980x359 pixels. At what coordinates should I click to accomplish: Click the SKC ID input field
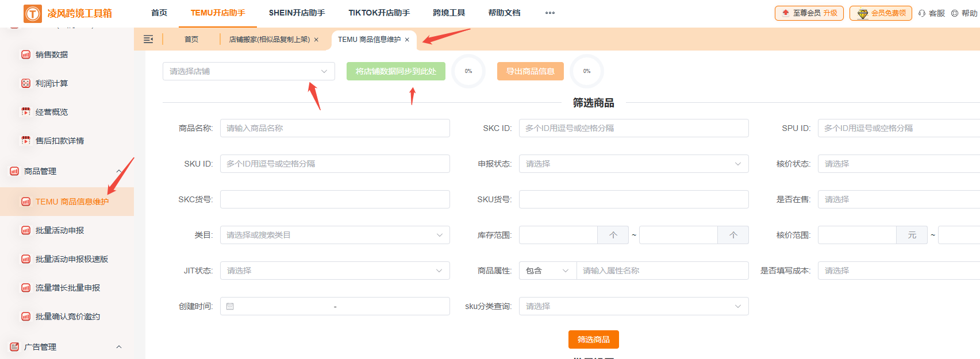(x=634, y=128)
